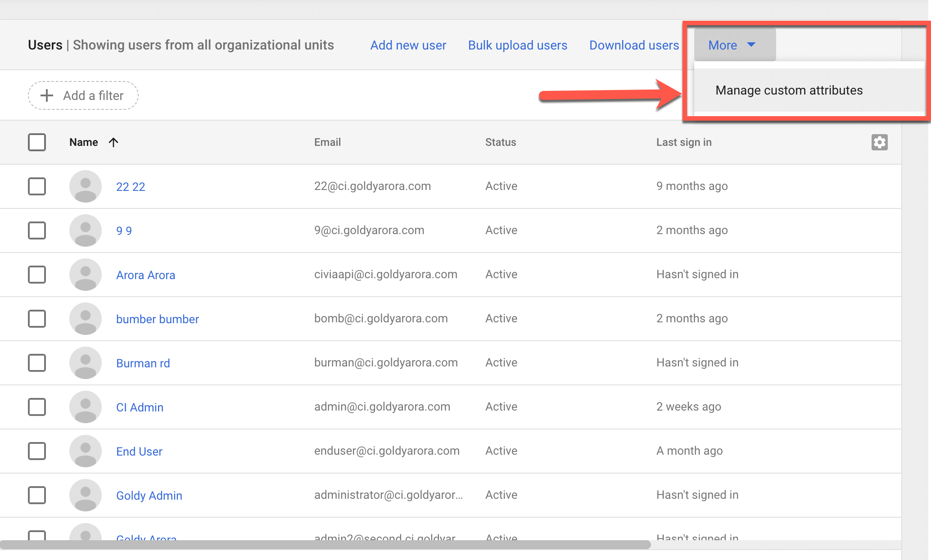The height and width of the screenshot is (560, 931).
Task: Click the Manage custom attributes option
Action: click(x=789, y=90)
